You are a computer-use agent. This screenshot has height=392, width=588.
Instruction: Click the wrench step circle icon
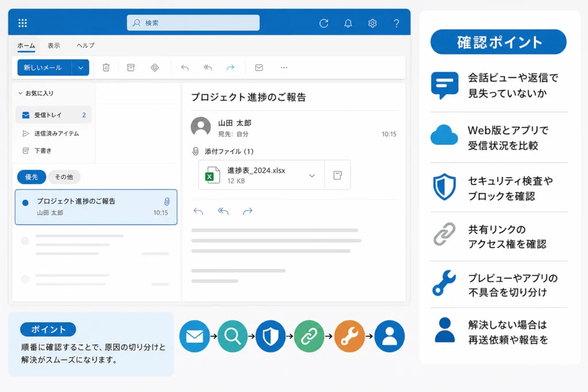click(x=350, y=336)
